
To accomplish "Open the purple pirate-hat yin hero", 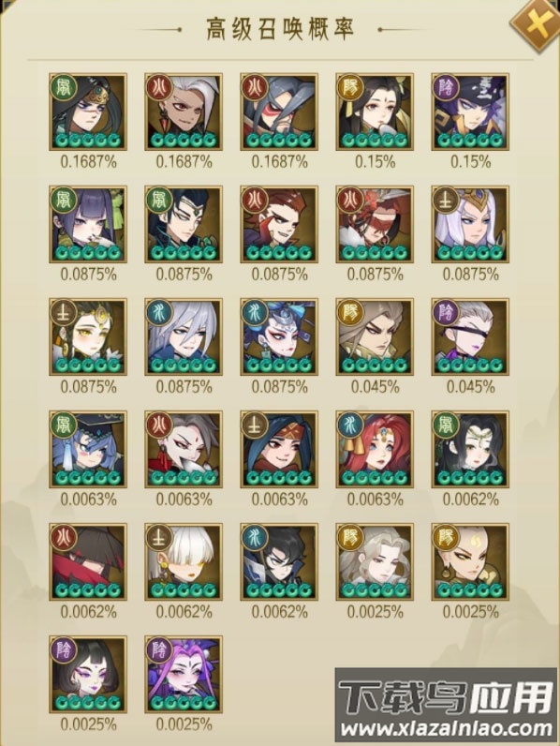I will [470, 112].
